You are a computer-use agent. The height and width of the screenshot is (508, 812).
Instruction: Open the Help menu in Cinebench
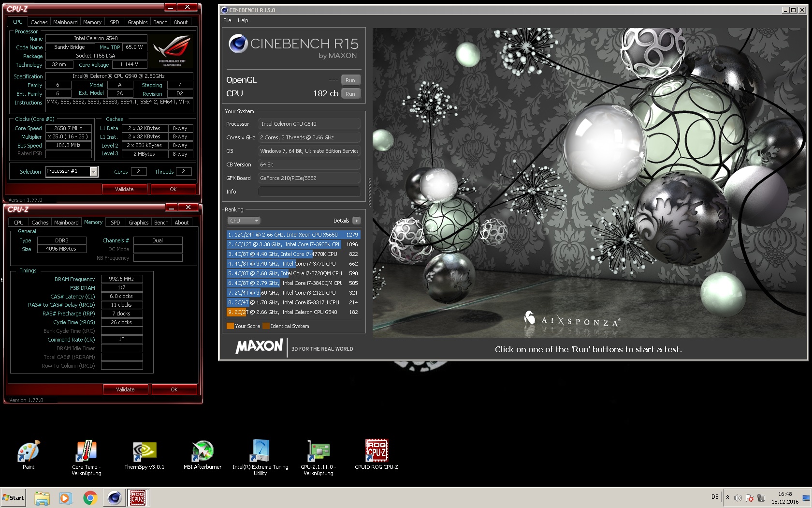pos(243,20)
